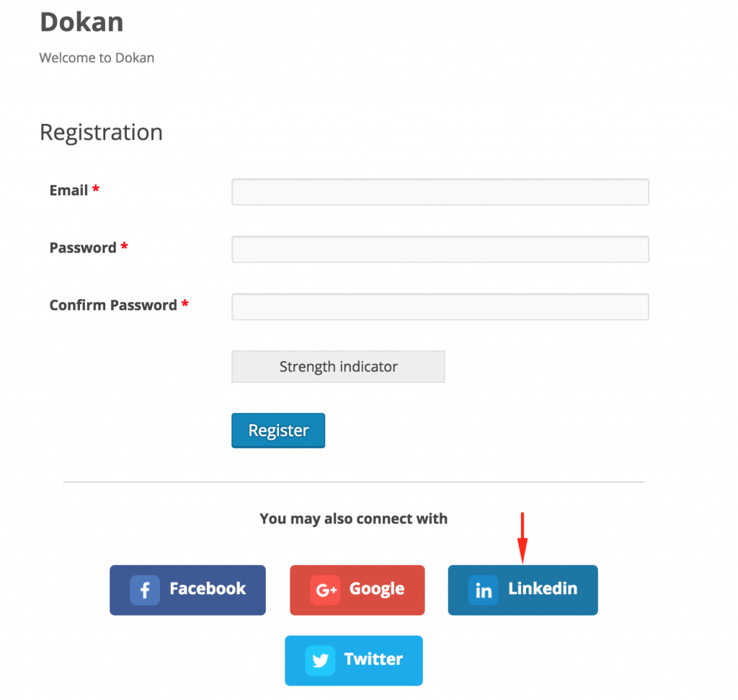Image resolution: width=738 pixels, height=700 pixels.
Task: Click the Facebook "f" icon
Action: click(x=144, y=590)
